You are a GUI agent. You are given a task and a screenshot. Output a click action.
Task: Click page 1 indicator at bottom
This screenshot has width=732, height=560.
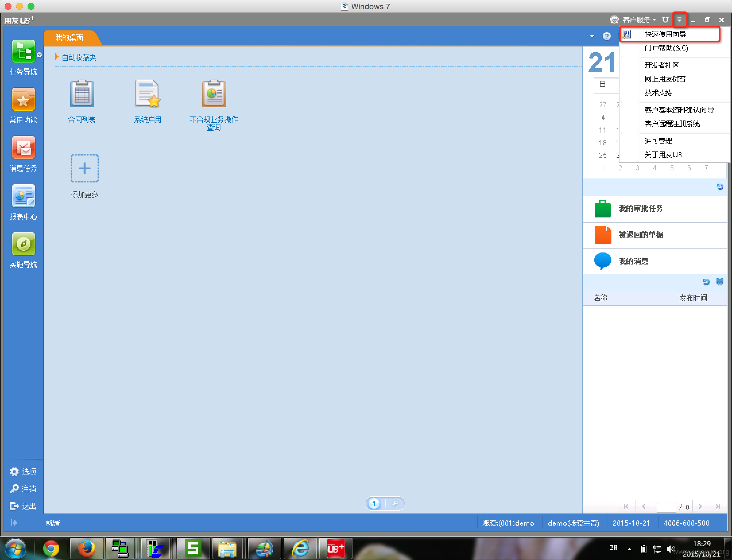coord(374,503)
